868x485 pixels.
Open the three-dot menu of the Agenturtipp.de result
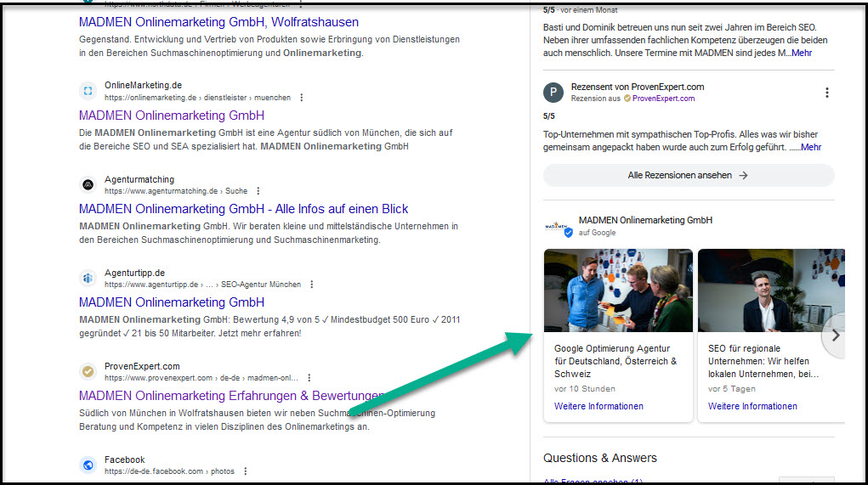[x=312, y=285]
